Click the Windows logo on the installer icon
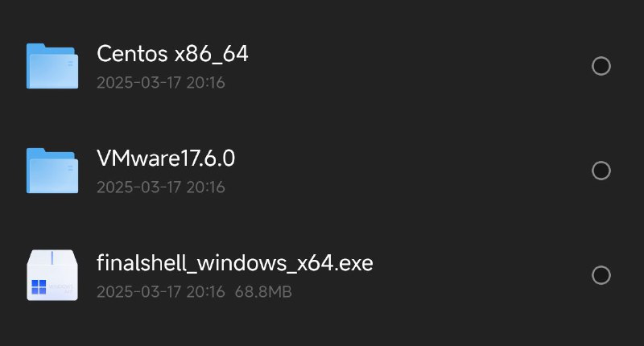The width and height of the screenshot is (644, 346). [38, 287]
